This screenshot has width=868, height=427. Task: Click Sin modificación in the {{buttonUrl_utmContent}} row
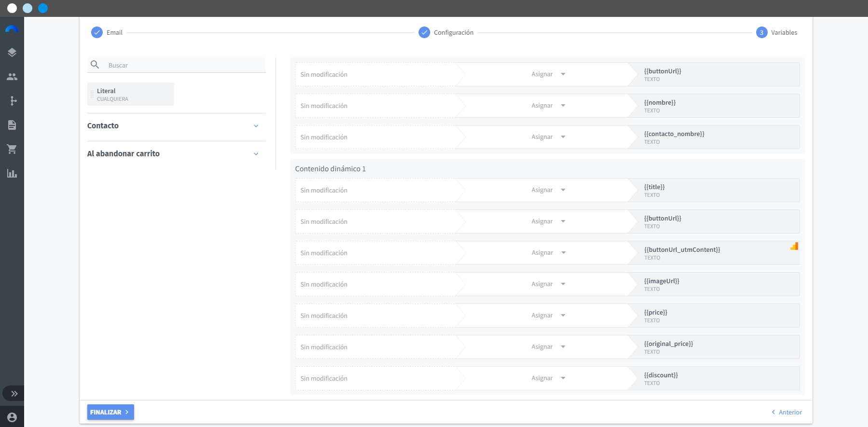324,253
